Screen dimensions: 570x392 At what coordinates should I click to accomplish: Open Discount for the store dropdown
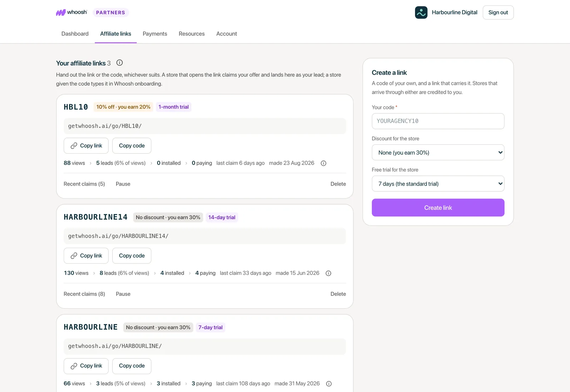[438, 153]
